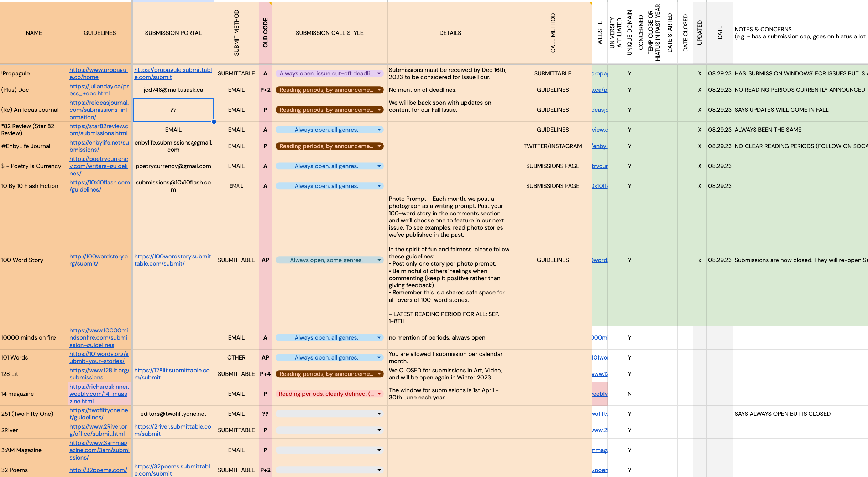Open the empty 32 Poems call style dropdown
This screenshot has width=868, height=477.
(329, 470)
